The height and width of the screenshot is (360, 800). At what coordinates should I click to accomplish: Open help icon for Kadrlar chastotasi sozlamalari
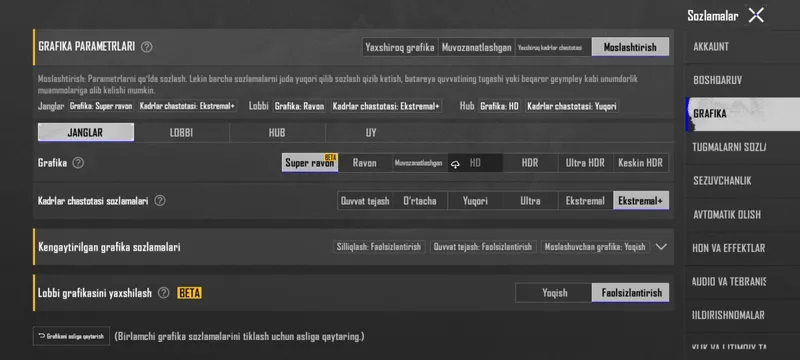(160, 200)
